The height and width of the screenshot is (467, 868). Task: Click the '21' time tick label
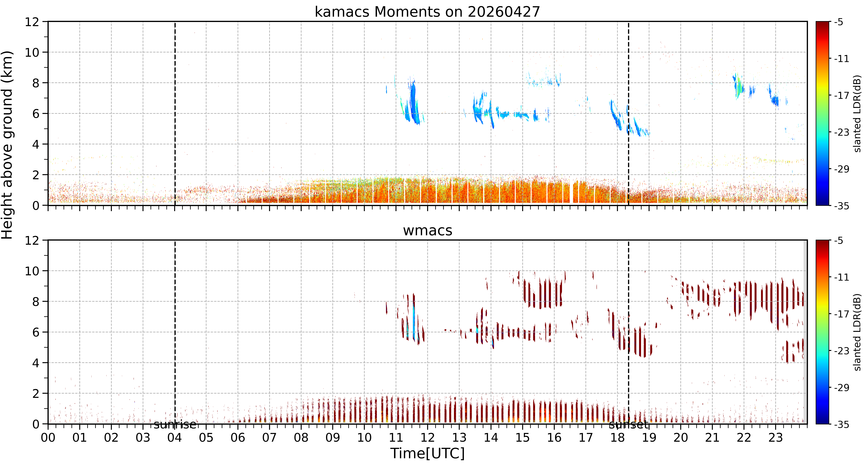pyautogui.click(x=712, y=438)
